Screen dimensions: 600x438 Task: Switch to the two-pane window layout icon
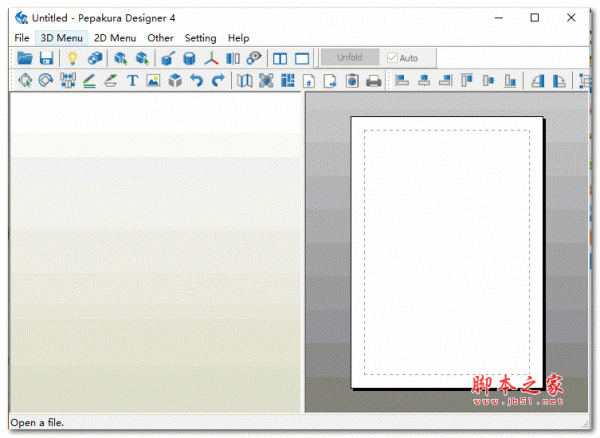(280, 59)
